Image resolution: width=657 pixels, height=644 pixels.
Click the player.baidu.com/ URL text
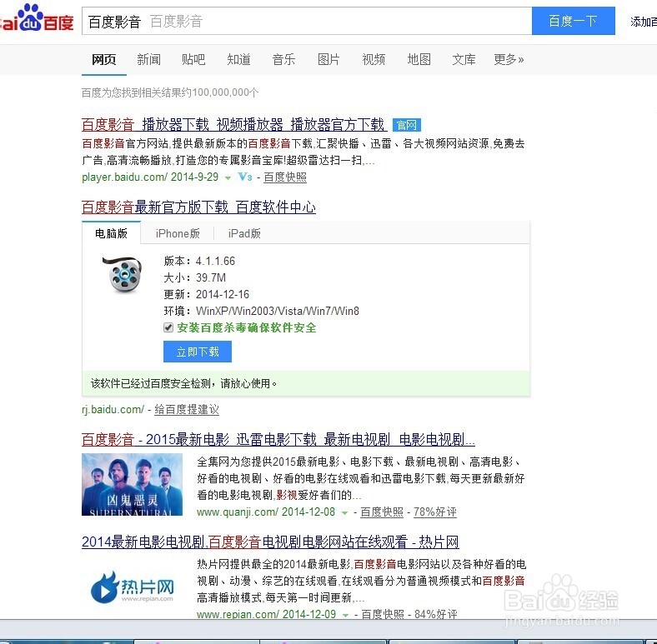tap(125, 177)
